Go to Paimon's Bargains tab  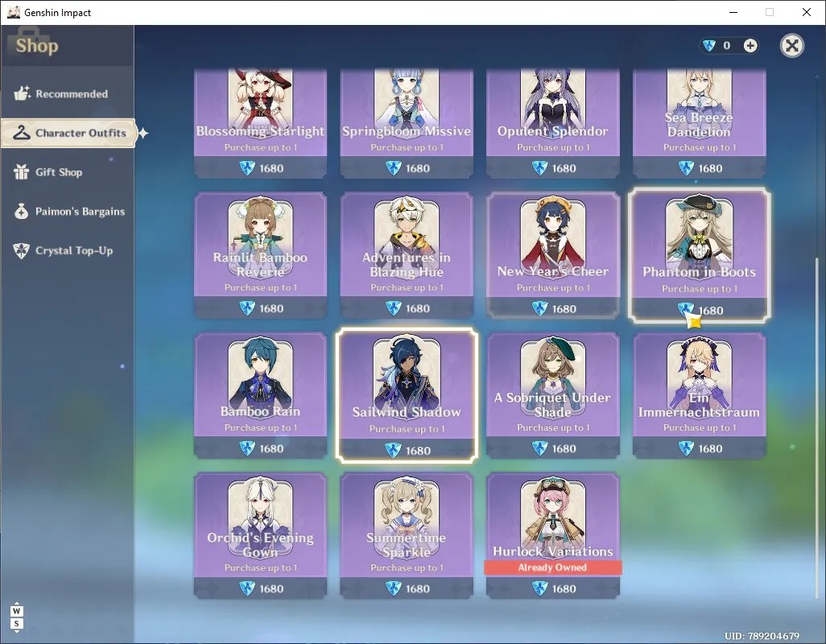pyautogui.click(x=68, y=211)
